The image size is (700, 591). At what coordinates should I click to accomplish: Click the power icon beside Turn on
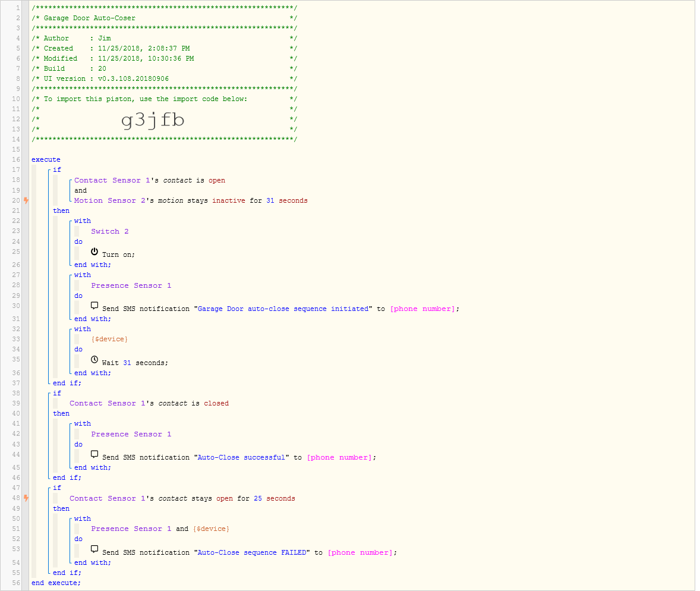(94, 252)
